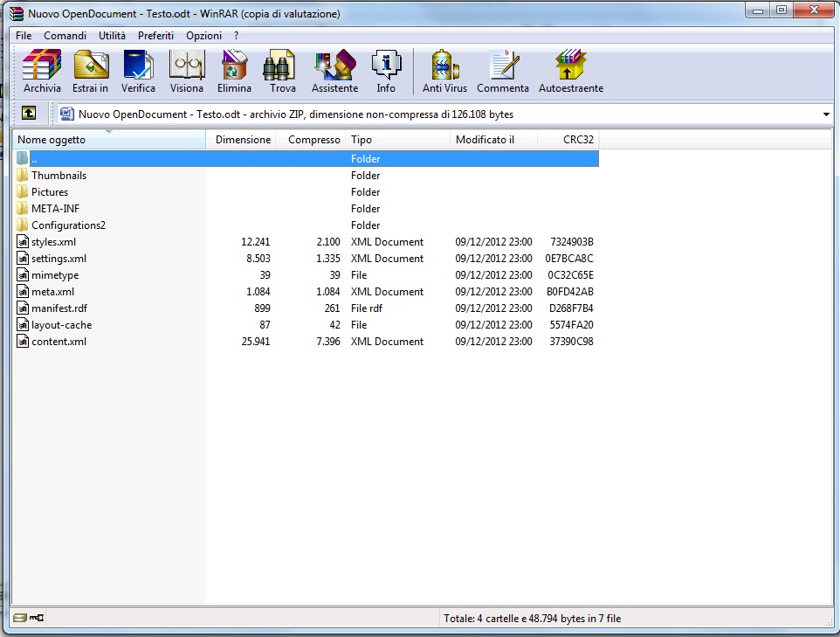The height and width of the screenshot is (637, 840).
Task: Click compressed size 1.335
Action: [328, 259]
